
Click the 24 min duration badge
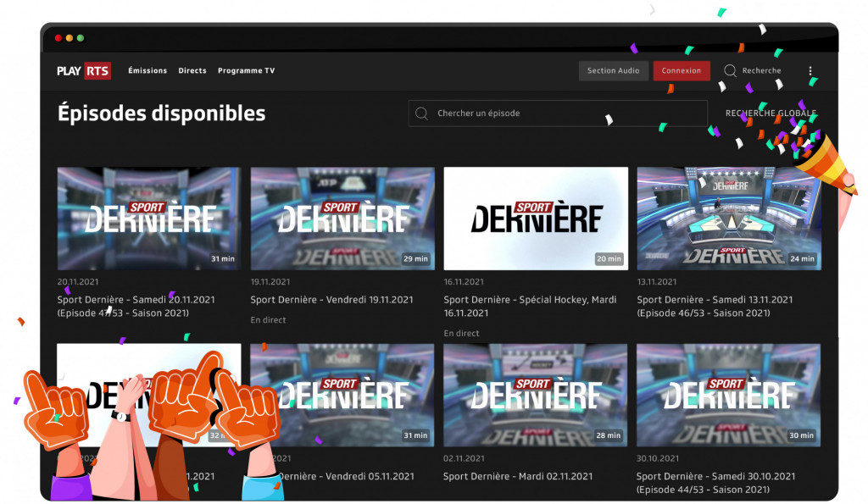pos(802,259)
